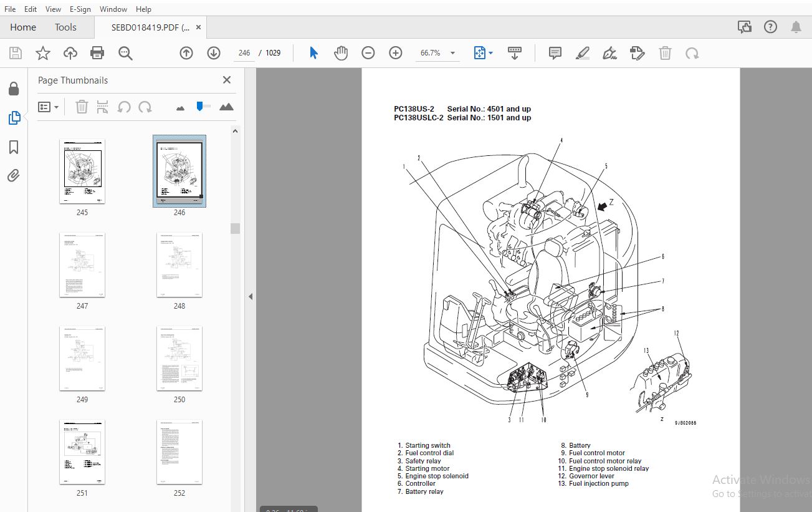Select page 247 thumbnail
The height and width of the screenshot is (512, 812).
82,265
